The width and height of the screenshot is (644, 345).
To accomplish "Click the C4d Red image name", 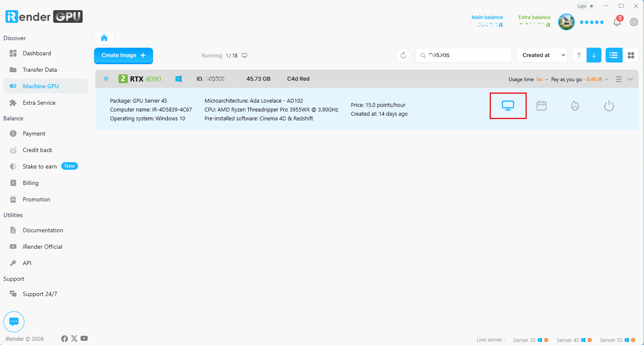I will (299, 79).
